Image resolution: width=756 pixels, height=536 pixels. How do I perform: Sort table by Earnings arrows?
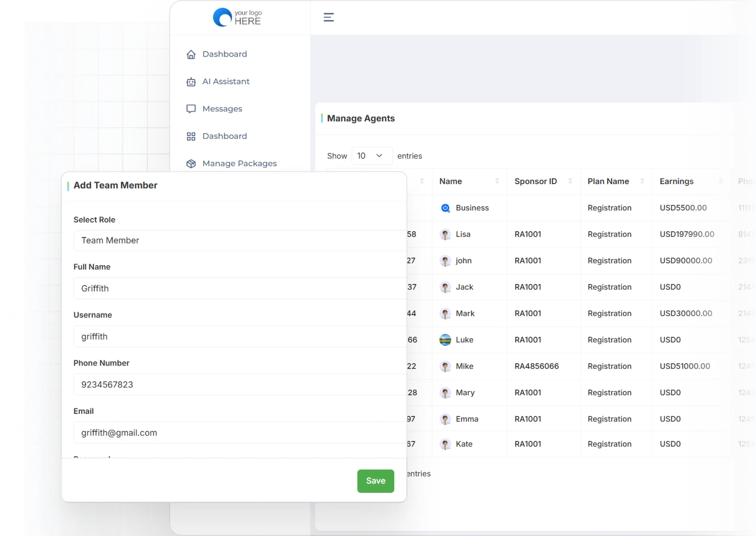721,181
